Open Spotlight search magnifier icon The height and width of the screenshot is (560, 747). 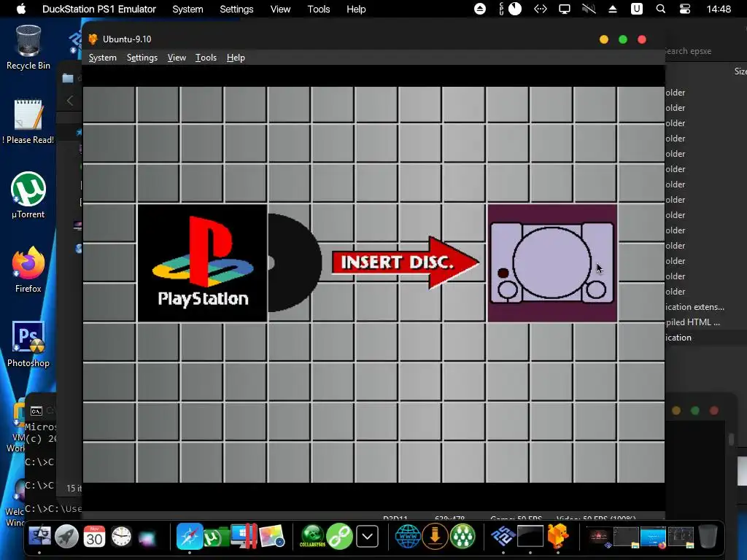[661, 9]
